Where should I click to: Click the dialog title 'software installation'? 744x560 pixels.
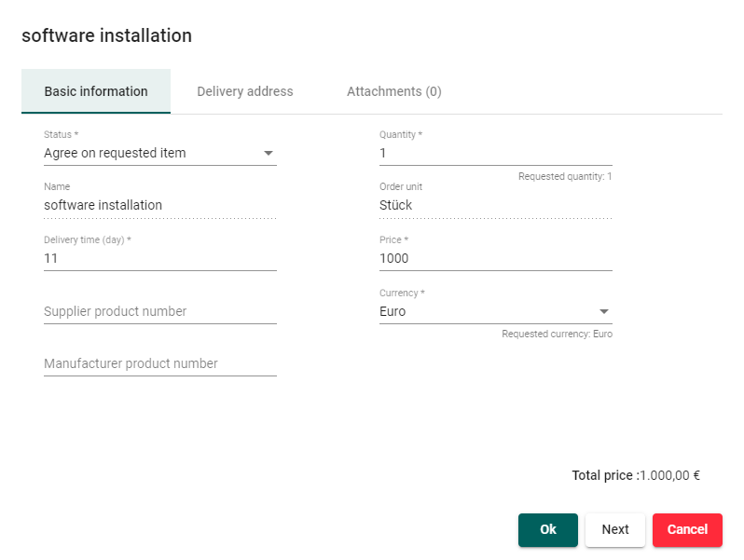point(106,35)
